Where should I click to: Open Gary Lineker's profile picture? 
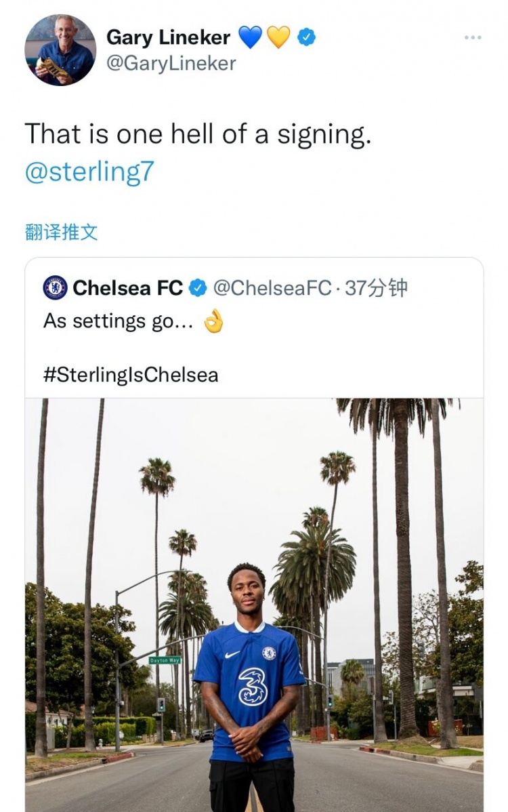tap(60, 50)
